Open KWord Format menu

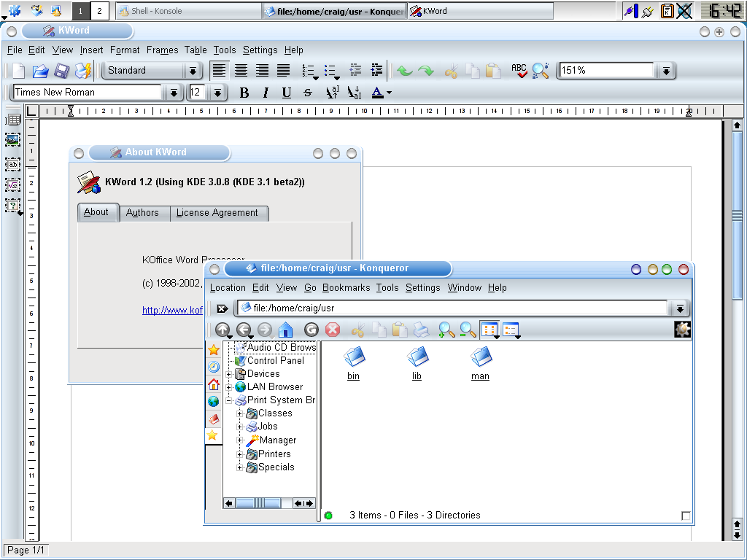tap(125, 50)
